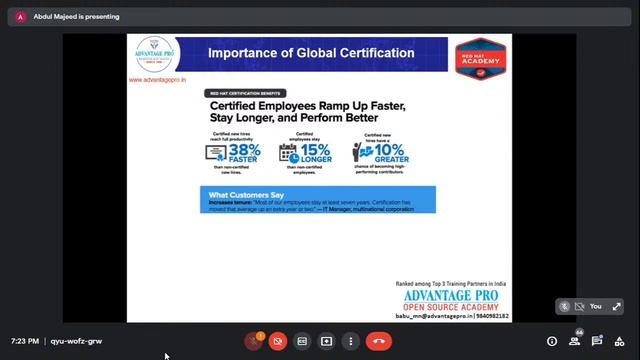Open the Activities shapes icon
The image size is (640, 360).
(619, 341)
